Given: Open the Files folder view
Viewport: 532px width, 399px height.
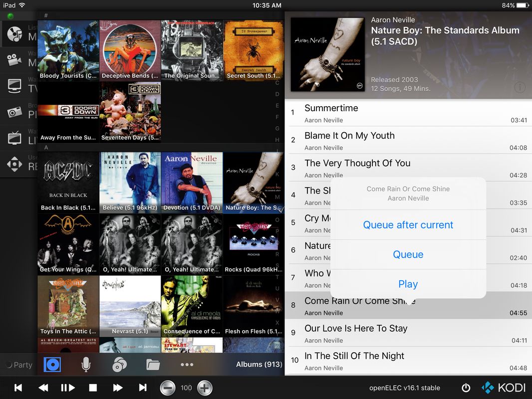Looking at the screenshot, I should tap(153, 365).
